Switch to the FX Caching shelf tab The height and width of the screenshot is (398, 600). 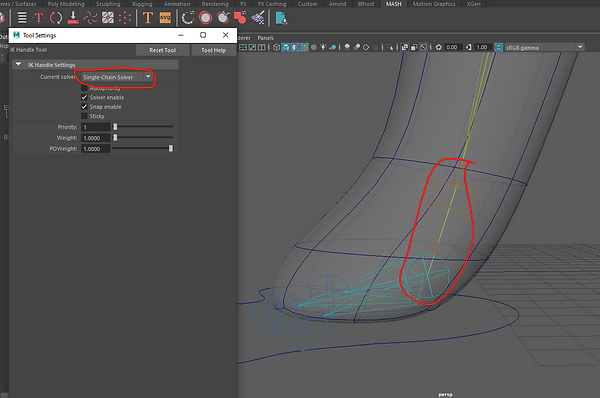pos(272,4)
